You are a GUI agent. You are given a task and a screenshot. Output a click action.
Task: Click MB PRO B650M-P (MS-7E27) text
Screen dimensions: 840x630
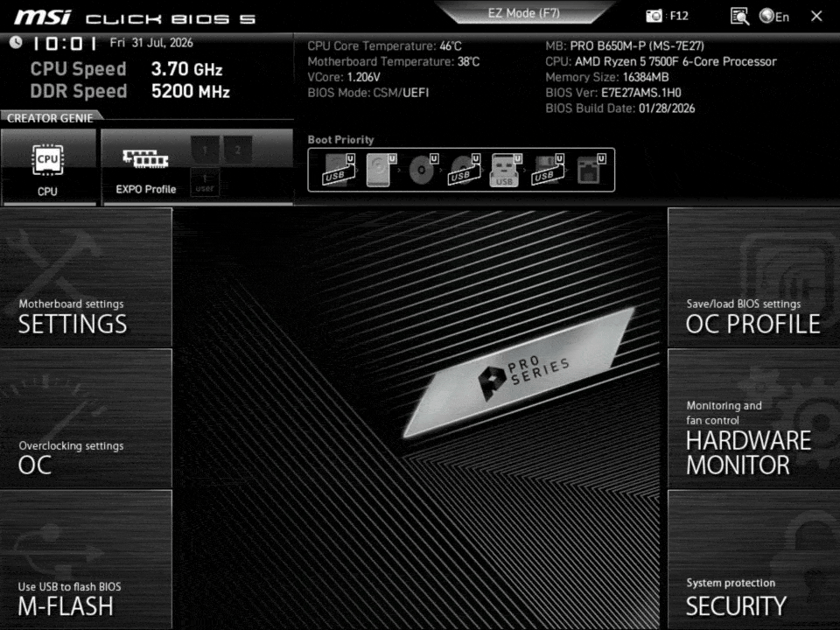pyautogui.click(x=625, y=46)
